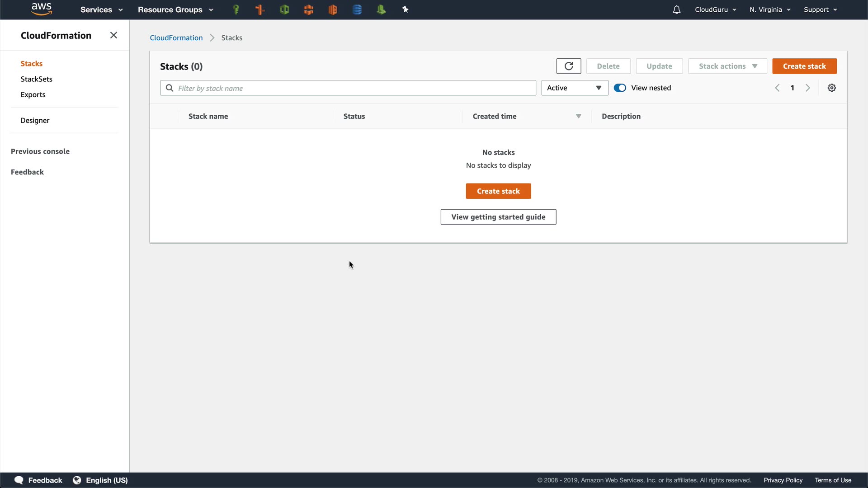Close the CloudFormation side panel
The height and width of the screenshot is (488, 868).
tap(113, 35)
